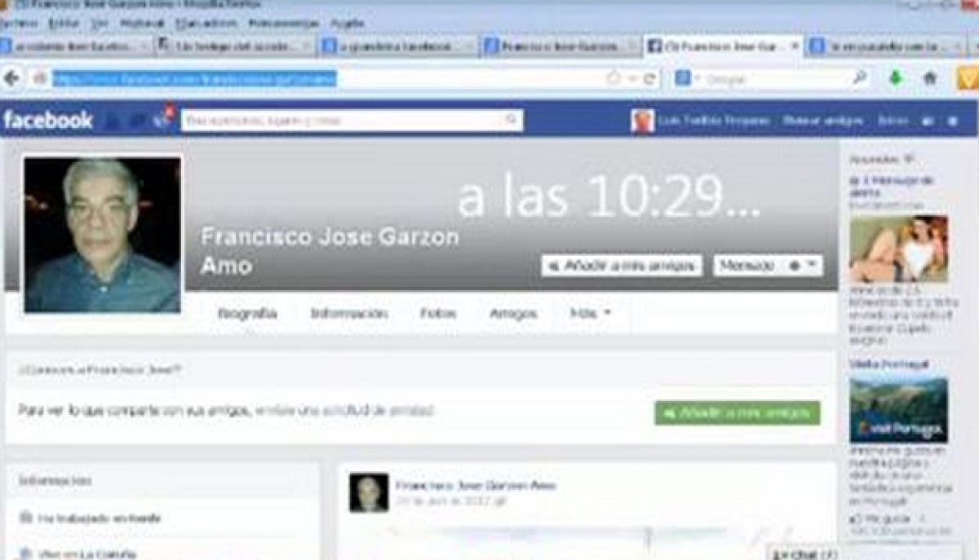Click the post author name 'Francisco Jose Garzon Amo'

point(476,486)
